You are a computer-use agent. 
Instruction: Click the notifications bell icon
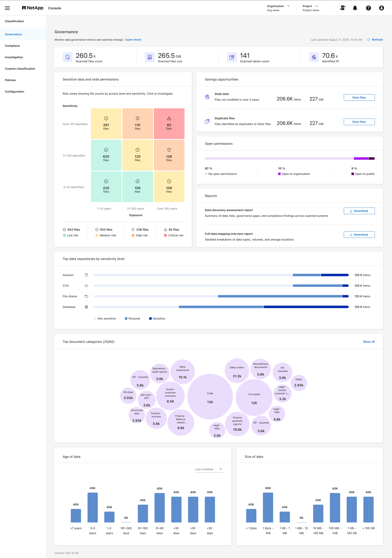(x=355, y=8)
